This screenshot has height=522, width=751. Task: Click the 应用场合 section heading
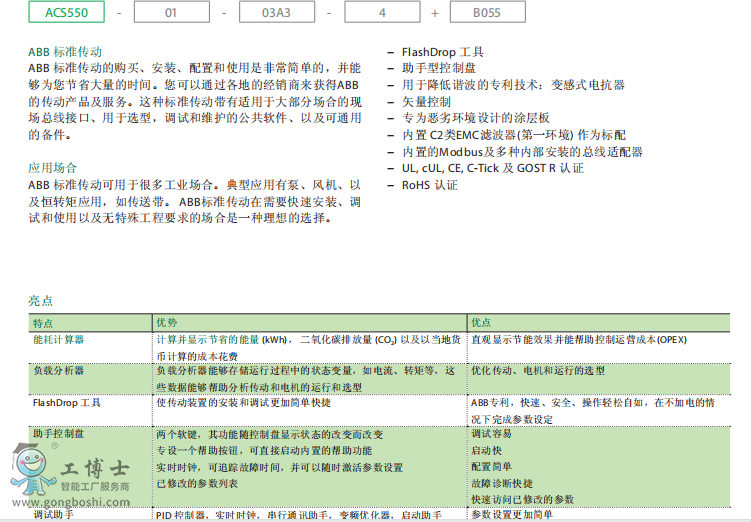(53, 168)
